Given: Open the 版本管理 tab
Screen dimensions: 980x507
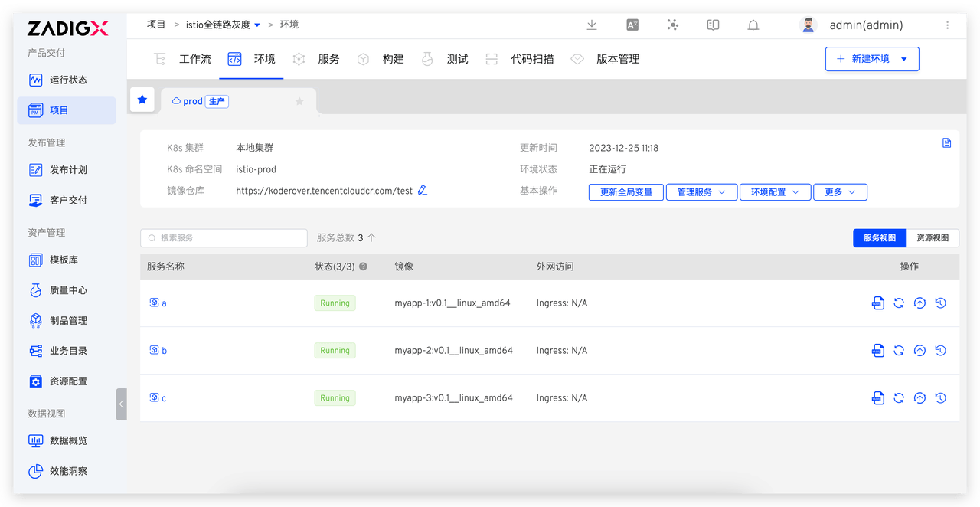Looking at the screenshot, I should click(x=617, y=59).
